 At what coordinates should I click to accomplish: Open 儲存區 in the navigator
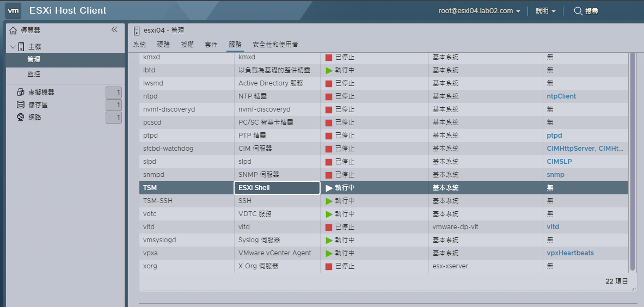click(38, 105)
